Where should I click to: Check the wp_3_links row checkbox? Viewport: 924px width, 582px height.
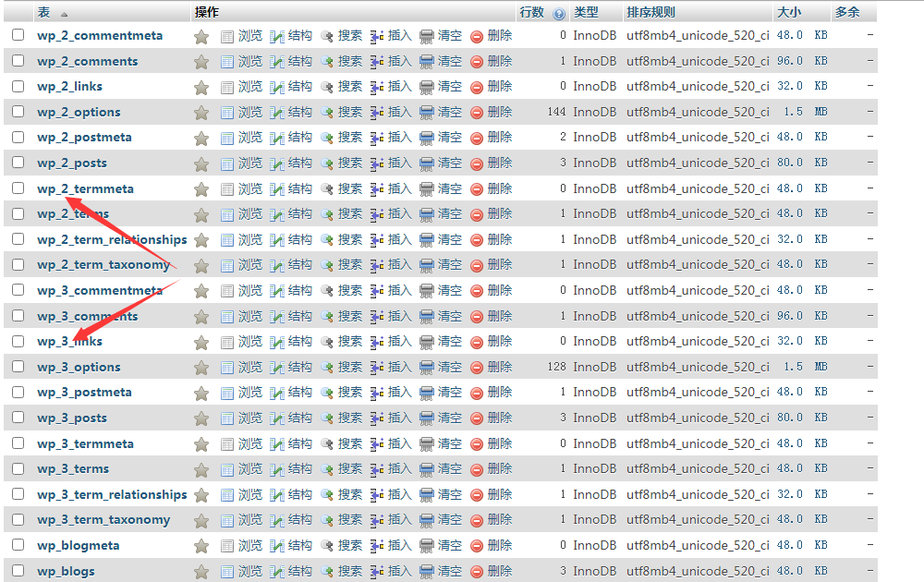click(x=18, y=341)
